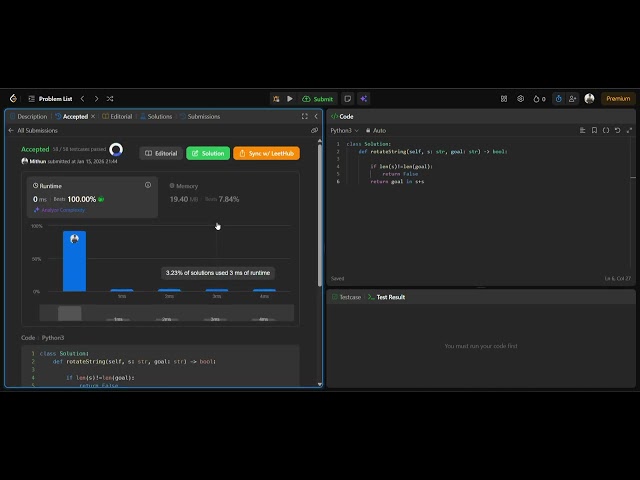Start the timer clock icon
640x480 pixels.
click(558, 99)
